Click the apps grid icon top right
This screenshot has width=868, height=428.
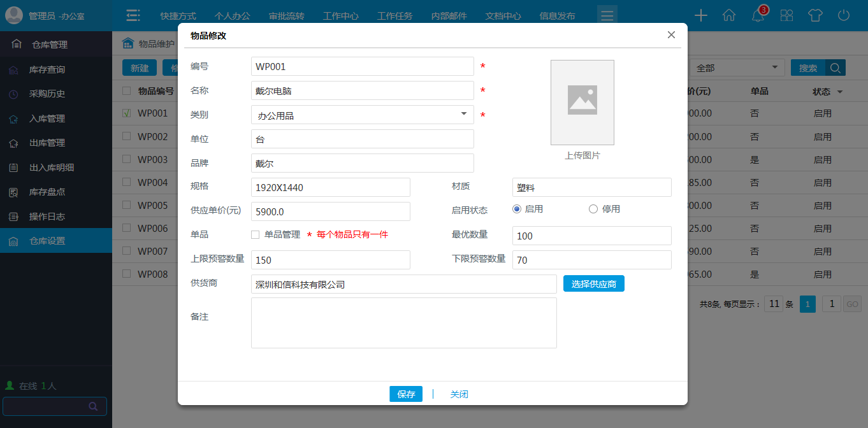(786, 15)
